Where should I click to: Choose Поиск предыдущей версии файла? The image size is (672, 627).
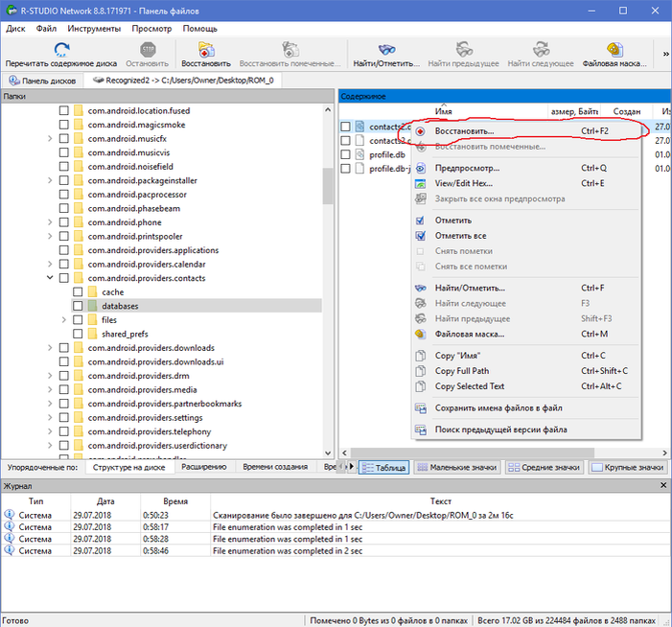(525, 430)
